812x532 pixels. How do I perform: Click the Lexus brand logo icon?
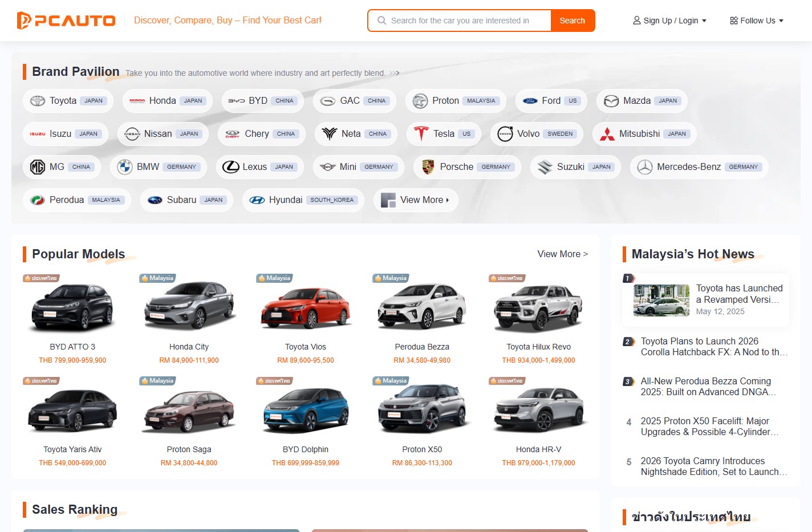231,167
